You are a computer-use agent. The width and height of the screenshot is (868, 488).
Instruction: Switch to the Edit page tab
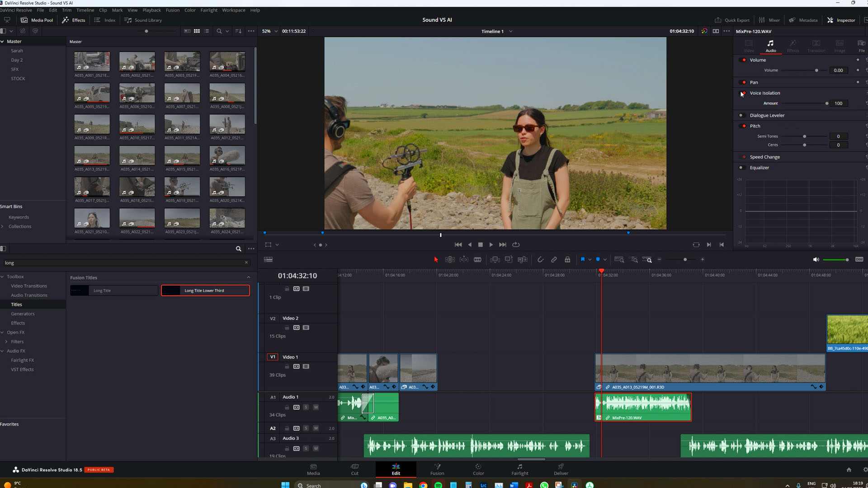pos(396,469)
